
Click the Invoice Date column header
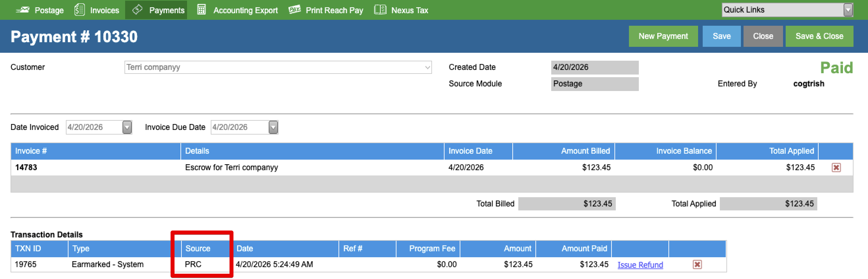click(x=478, y=151)
